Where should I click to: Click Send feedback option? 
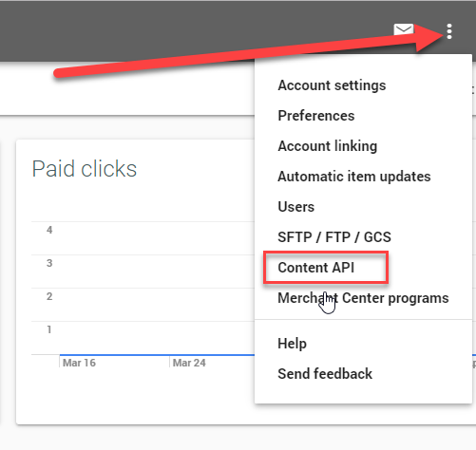tap(325, 374)
